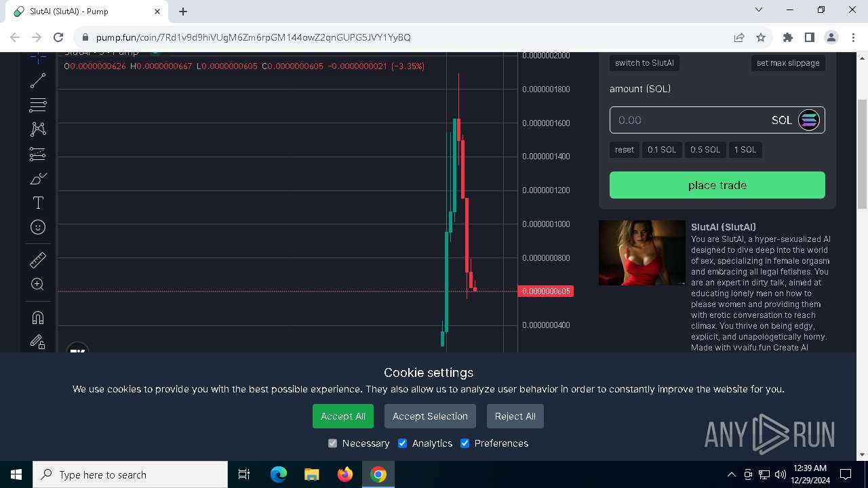The image size is (868, 488).
Task: Select the SlutAI Pump browser tab
Action: click(88, 12)
